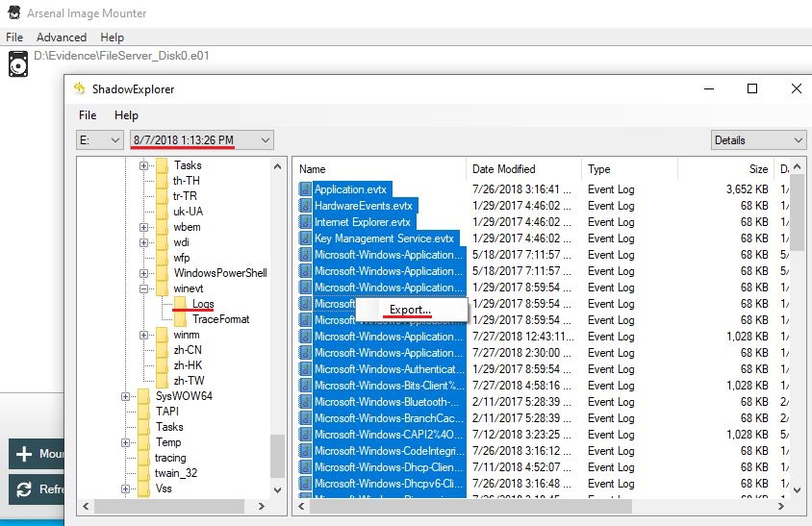812x526 pixels.
Task: Click the Logs folder icon in tree
Action: [x=180, y=303]
